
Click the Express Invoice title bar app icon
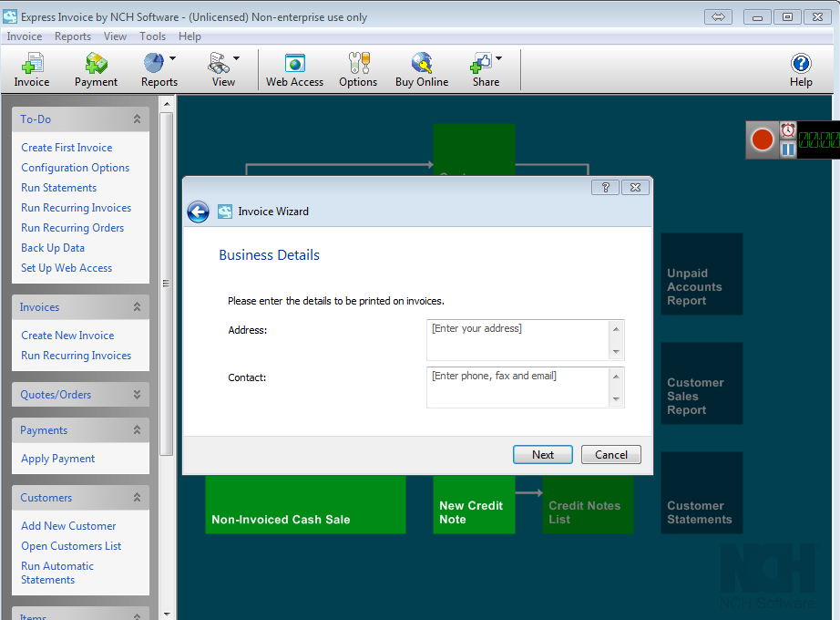(x=10, y=16)
